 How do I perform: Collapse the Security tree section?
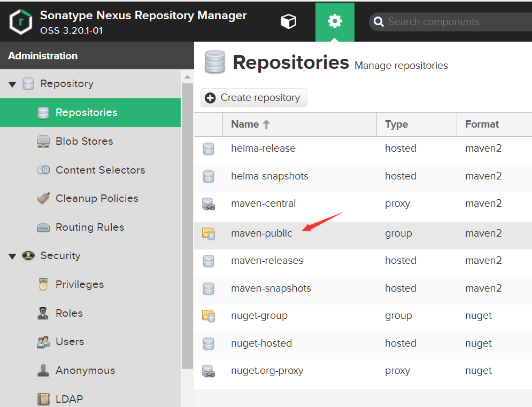pos(12,256)
